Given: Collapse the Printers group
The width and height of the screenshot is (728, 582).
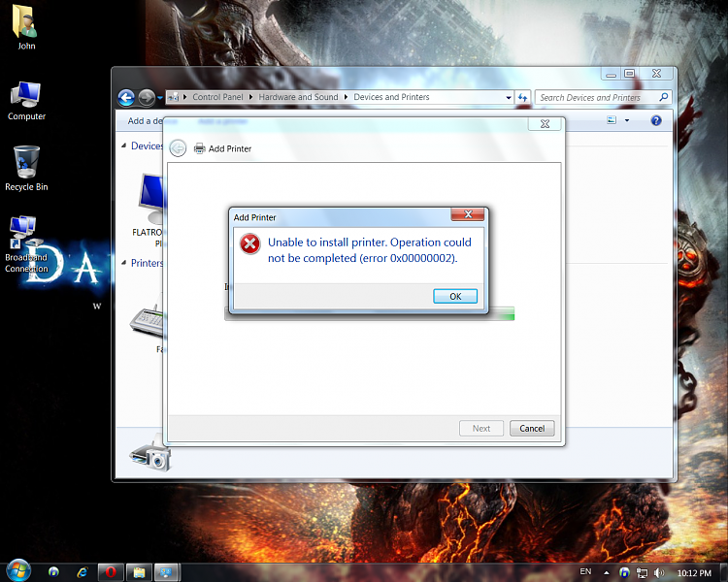Looking at the screenshot, I should point(124,263).
